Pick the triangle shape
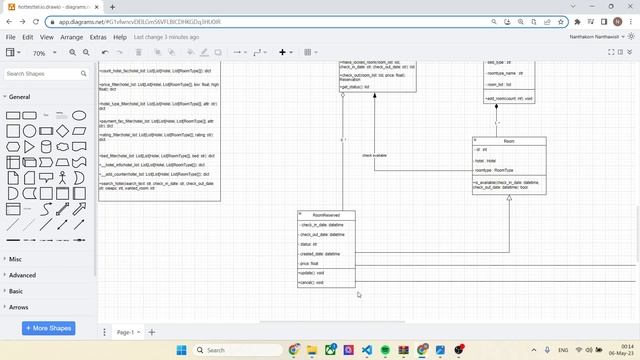The image size is (640, 360). point(29,147)
